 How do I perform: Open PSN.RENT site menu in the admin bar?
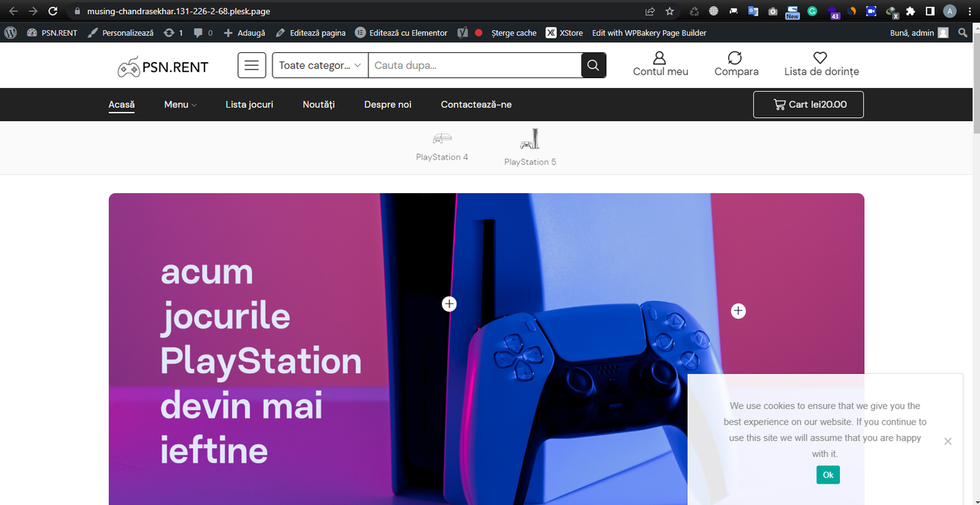(52, 33)
